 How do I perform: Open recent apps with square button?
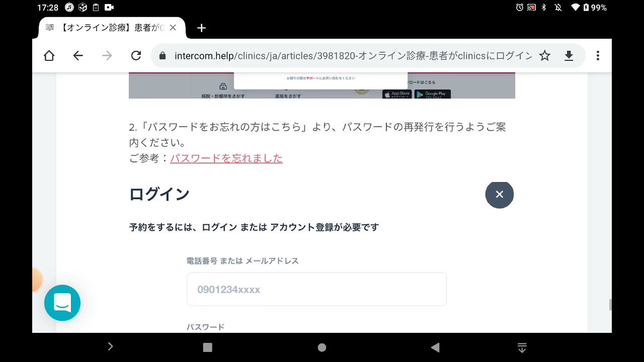[x=207, y=347]
